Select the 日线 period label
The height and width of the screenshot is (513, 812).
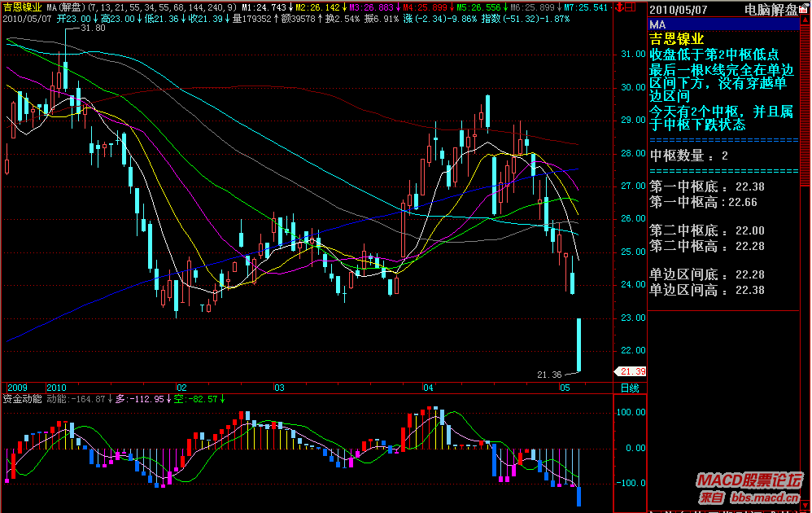[630, 388]
